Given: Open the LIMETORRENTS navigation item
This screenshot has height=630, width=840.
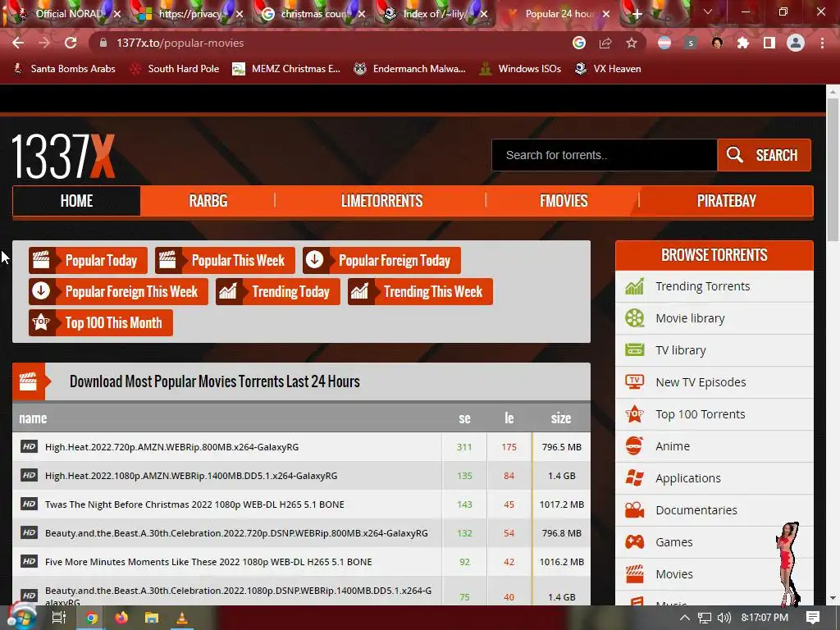Looking at the screenshot, I should coord(382,201).
